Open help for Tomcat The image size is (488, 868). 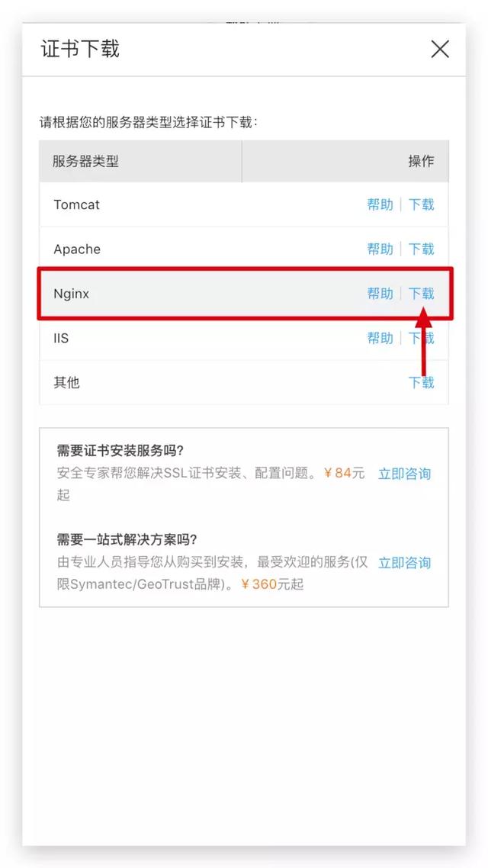380,205
